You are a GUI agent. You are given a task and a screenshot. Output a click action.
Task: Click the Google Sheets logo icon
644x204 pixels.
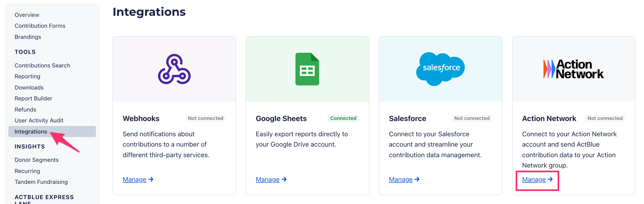pos(307,69)
